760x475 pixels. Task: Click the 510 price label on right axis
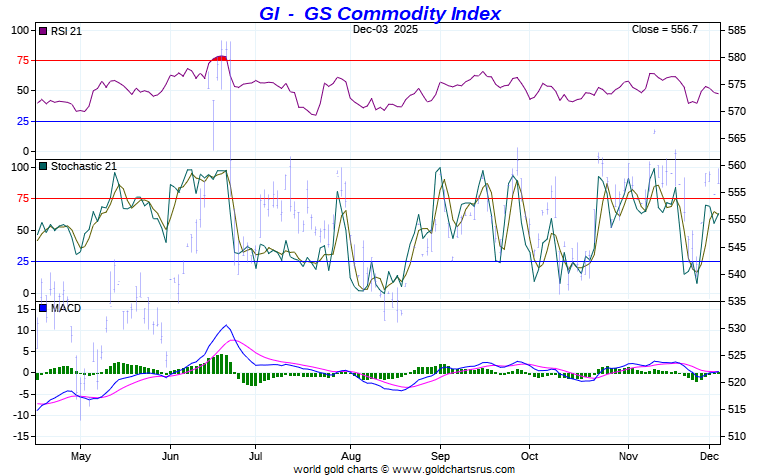[736, 436]
